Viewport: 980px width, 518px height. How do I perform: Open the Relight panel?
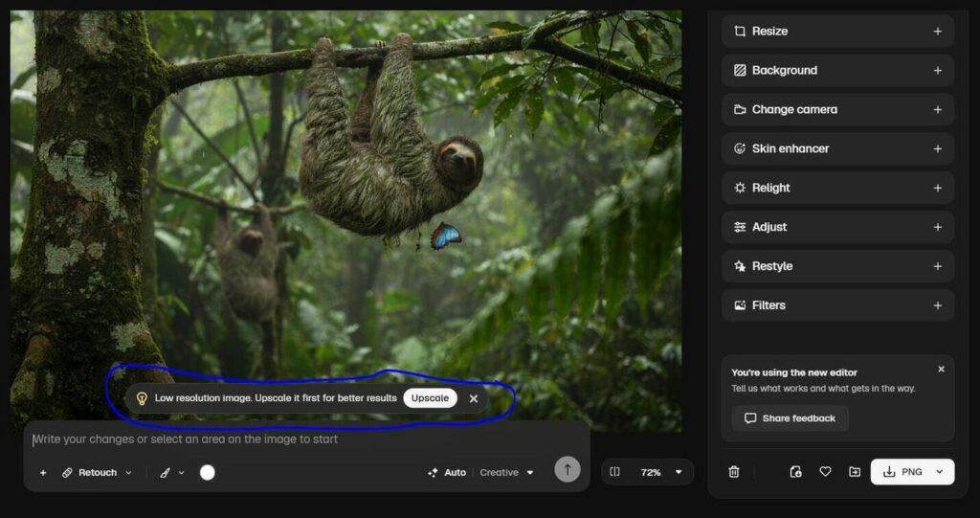pos(837,188)
